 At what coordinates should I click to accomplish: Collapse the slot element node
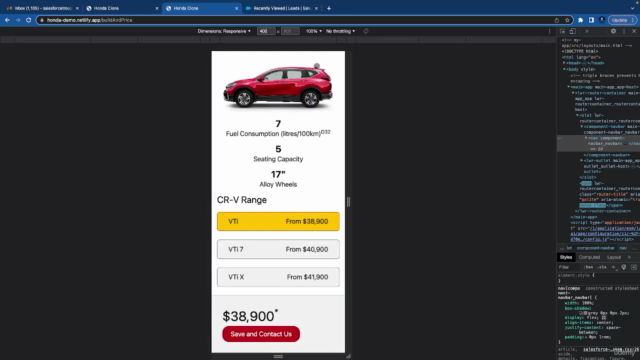tap(577, 115)
